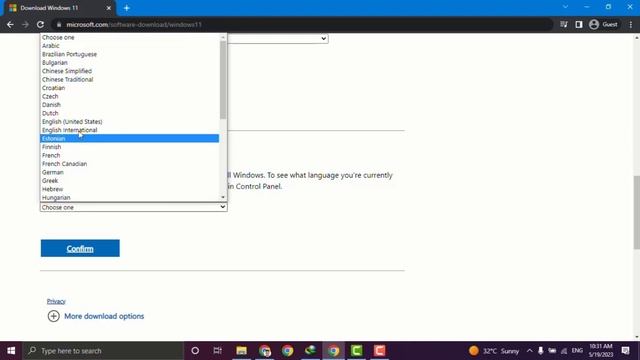Open network signal tray icon
This screenshot has height=360, width=640.
[564, 351]
